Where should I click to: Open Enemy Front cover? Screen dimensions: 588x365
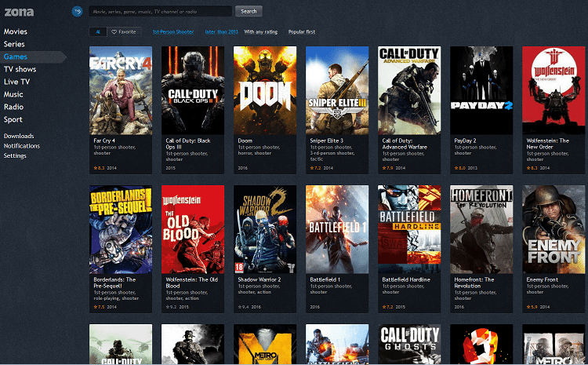(x=554, y=229)
